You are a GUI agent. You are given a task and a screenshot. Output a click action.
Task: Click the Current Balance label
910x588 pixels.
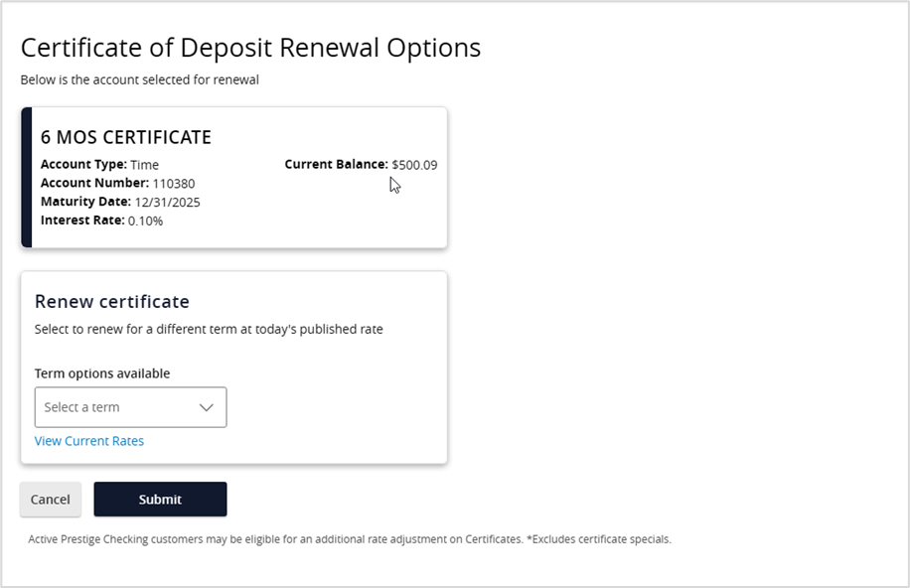[x=336, y=165]
